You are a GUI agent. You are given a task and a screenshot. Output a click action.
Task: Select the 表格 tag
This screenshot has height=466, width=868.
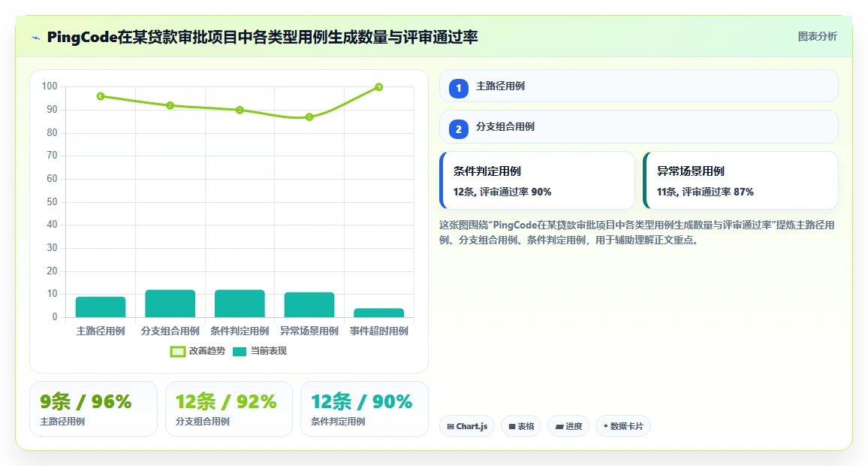tap(521, 426)
